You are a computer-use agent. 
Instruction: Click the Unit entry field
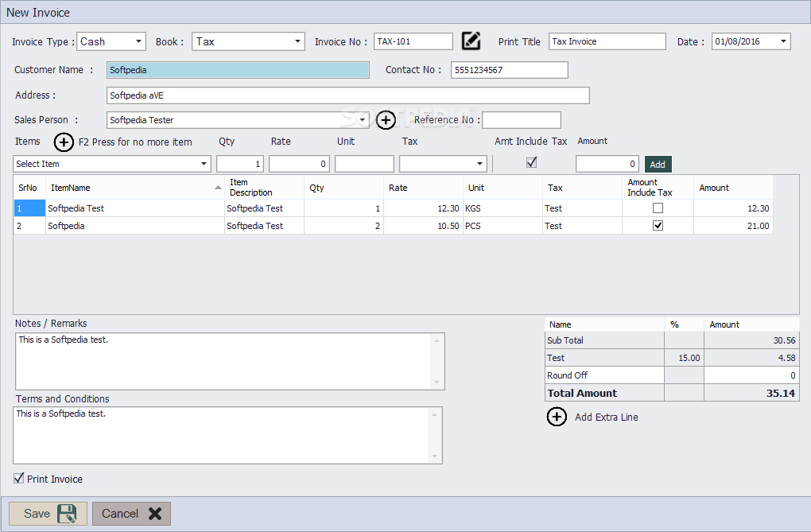tap(364, 164)
